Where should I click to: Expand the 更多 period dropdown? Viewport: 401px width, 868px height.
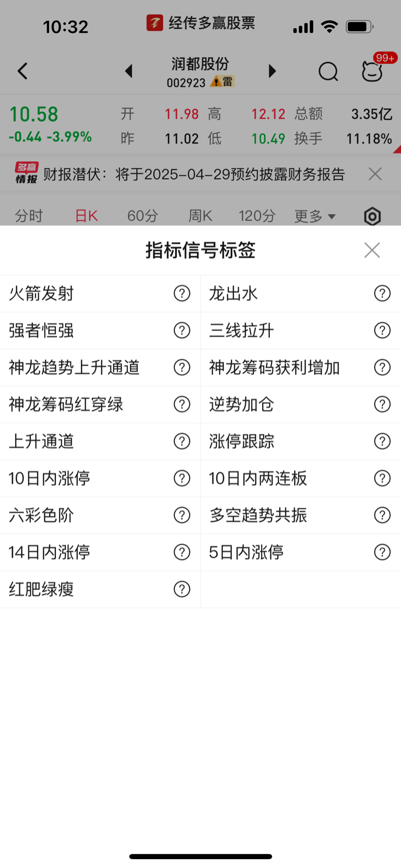[x=315, y=216]
